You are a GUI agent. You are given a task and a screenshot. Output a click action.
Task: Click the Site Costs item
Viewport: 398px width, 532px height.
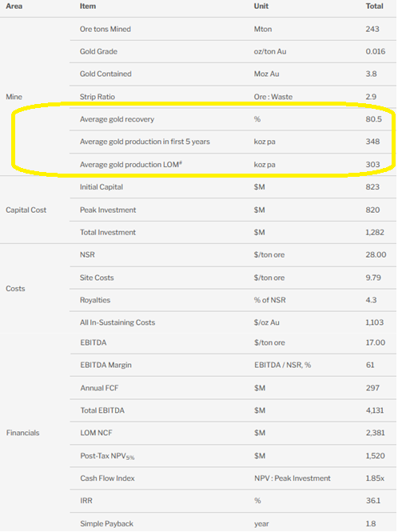tap(97, 278)
